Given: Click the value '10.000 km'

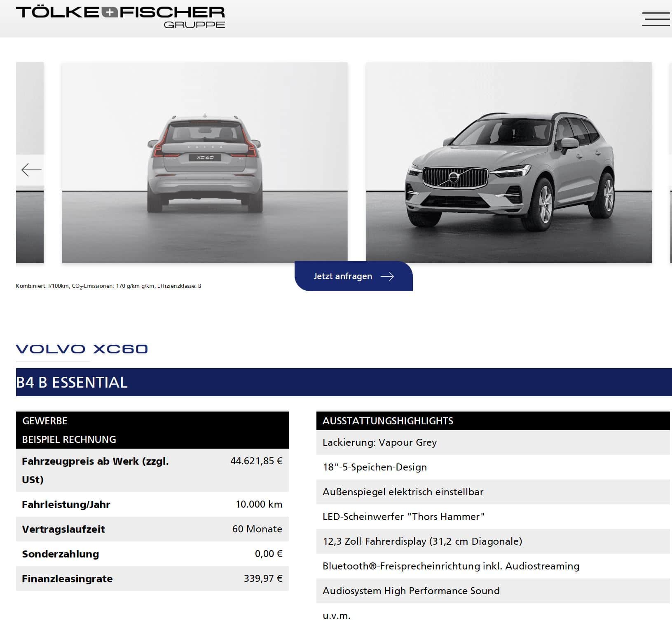Looking at the screenshot, I should click(x=259, y=504).
